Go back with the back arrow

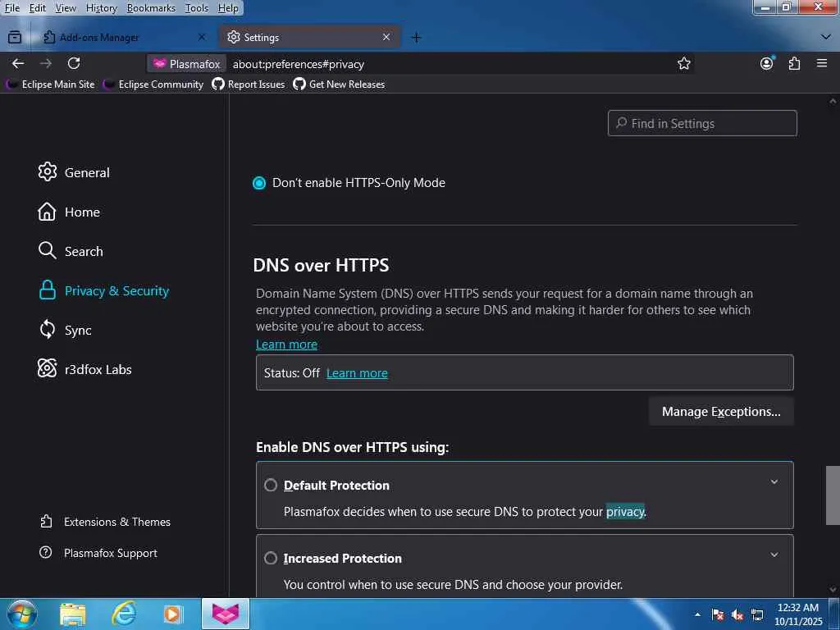(x=18, y=64)
